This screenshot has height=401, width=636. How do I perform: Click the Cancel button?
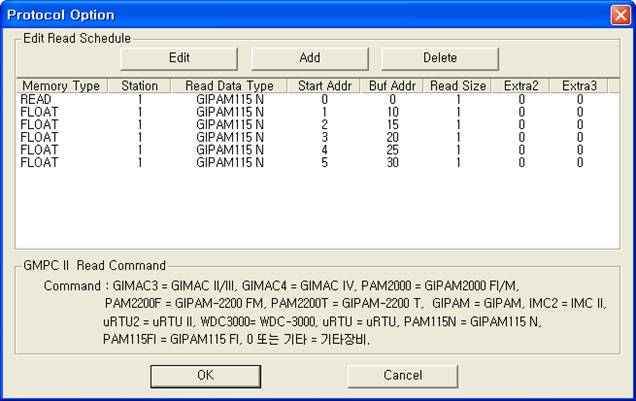click(x=402, y=375)
